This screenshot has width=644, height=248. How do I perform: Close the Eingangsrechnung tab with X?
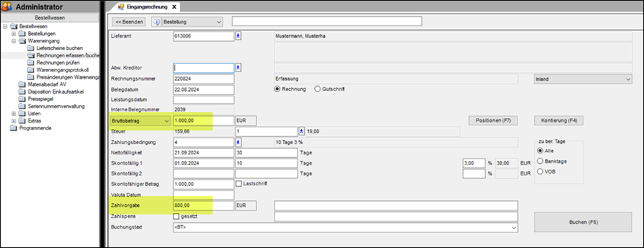click(x=174, y=7)
